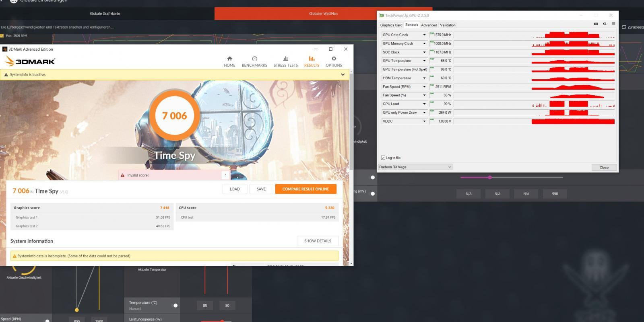644x322 pixels.
Task: Click COMPARE RESULT ONLINE button
Action: [x=305, y=189]
